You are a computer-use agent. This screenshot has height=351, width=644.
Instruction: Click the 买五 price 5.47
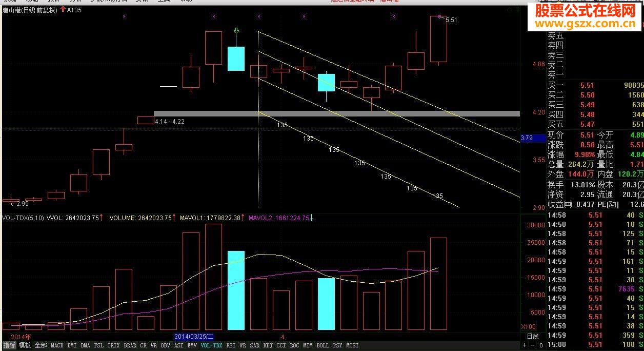(x=588, y=125)
